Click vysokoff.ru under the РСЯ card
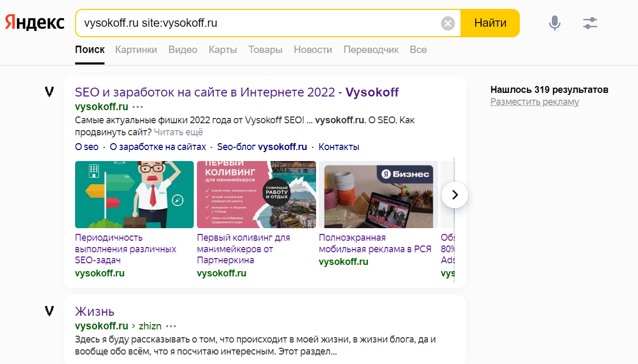Screen dimensions: 638x364 [343, 262]
